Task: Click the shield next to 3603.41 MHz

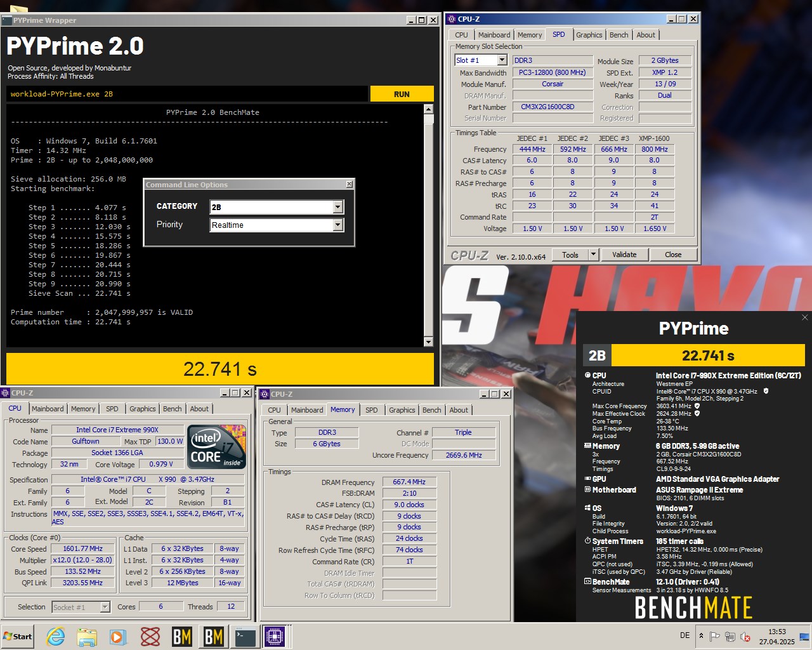Action: click(x=697, y=406)
